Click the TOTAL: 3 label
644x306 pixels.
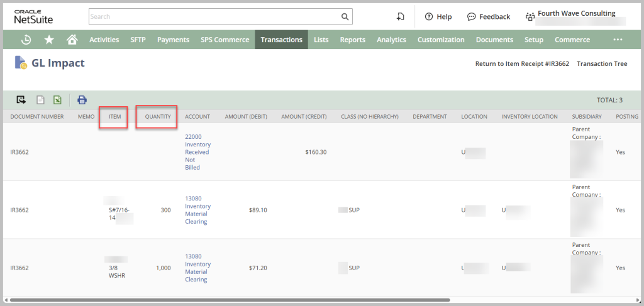[609, 100]
